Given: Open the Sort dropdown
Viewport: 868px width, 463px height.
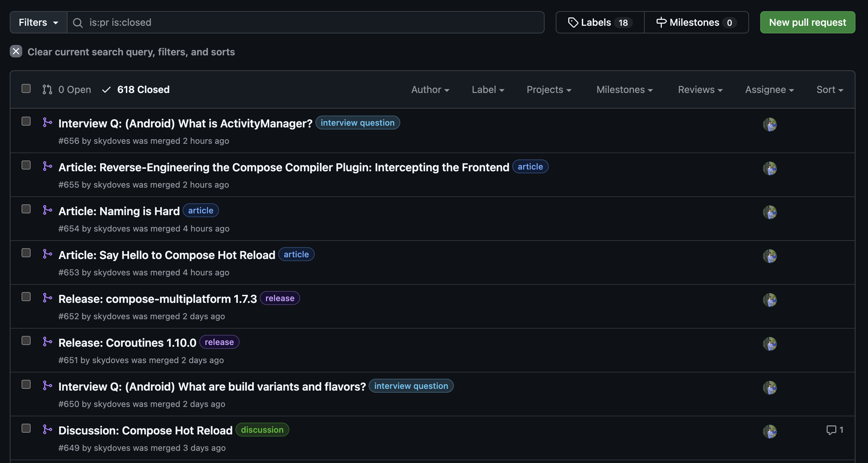Looking at the screenshot, I should click(830, 90).
